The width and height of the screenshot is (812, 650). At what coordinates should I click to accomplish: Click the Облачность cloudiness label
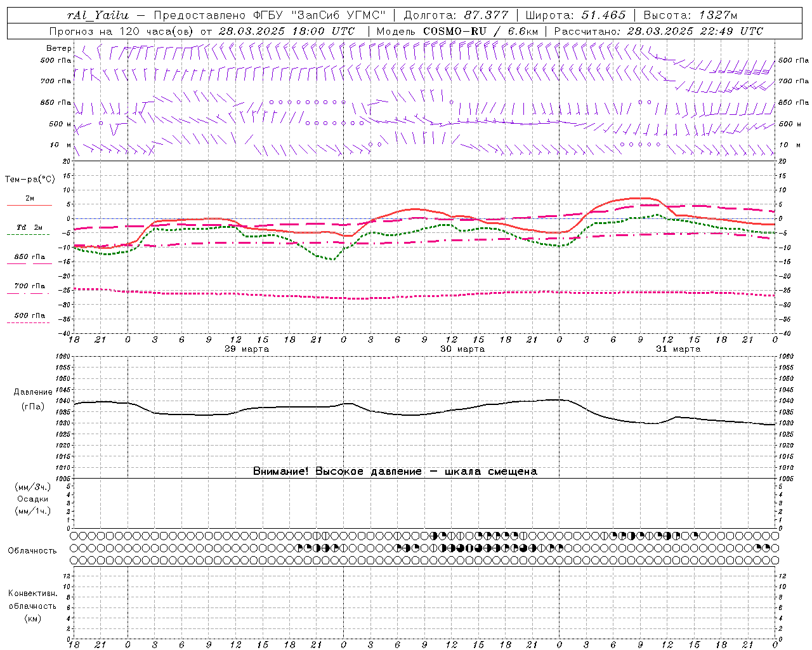click(x=32, y=551)
